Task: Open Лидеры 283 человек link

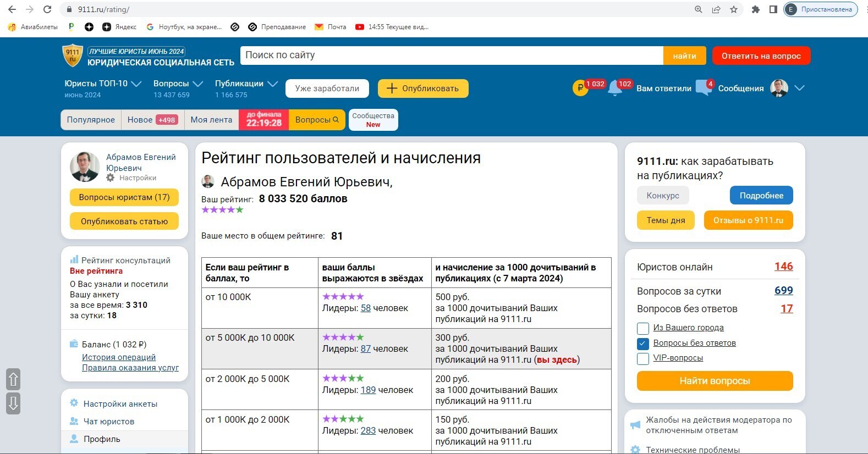Action: coord(368,430)
